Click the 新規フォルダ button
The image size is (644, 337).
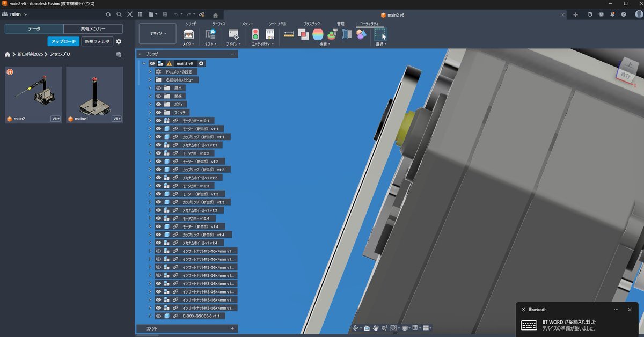click(x=97, y=41)
